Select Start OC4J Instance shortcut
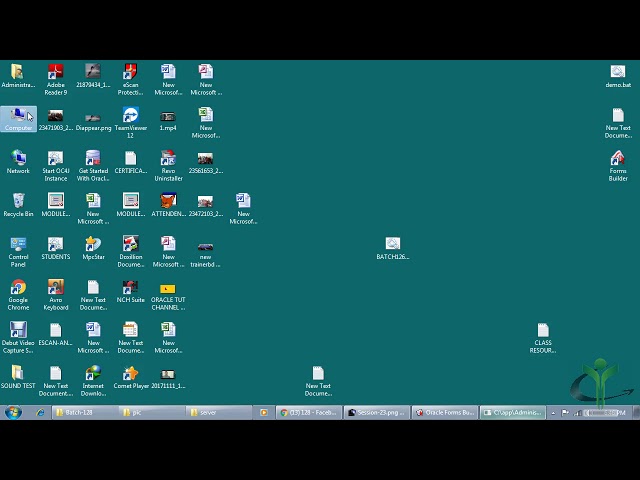This screenshot has width=640, height=480. (x=56, y=166)
